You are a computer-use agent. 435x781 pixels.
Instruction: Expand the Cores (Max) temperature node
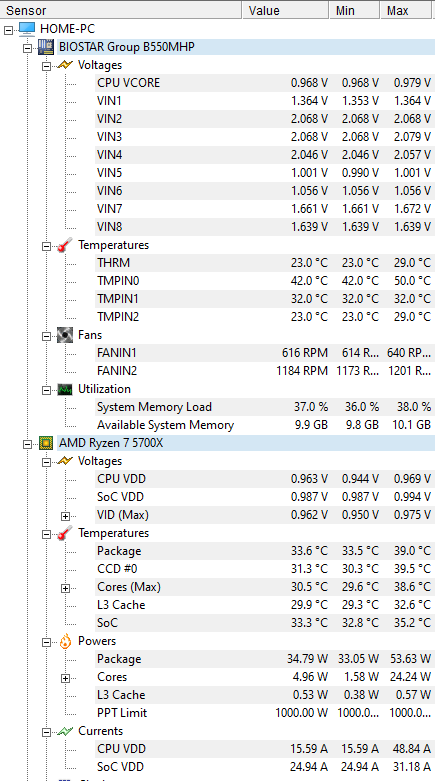click(x=65, y=588)
